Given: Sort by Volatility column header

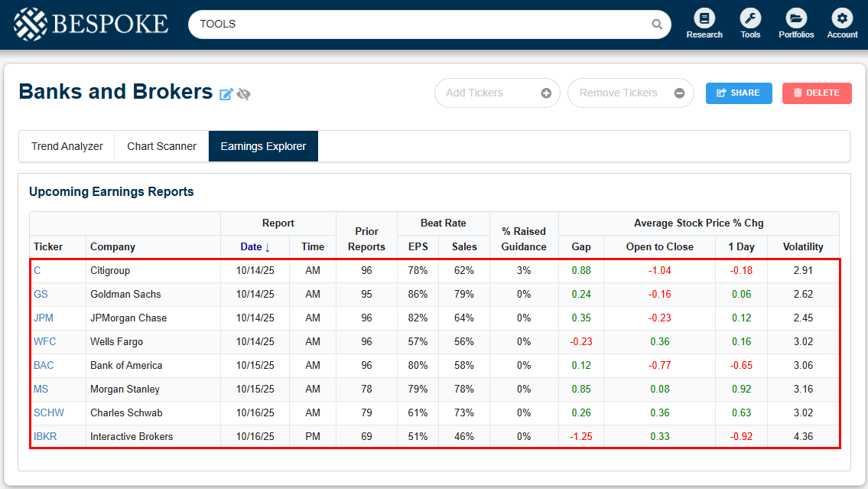Looking at the screenshot, I should [803, 246].
